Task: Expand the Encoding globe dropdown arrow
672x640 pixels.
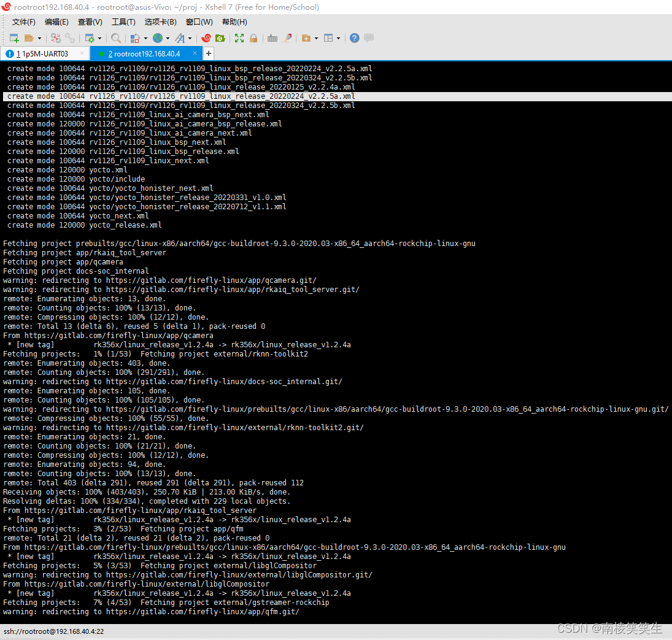Action: 168,38
